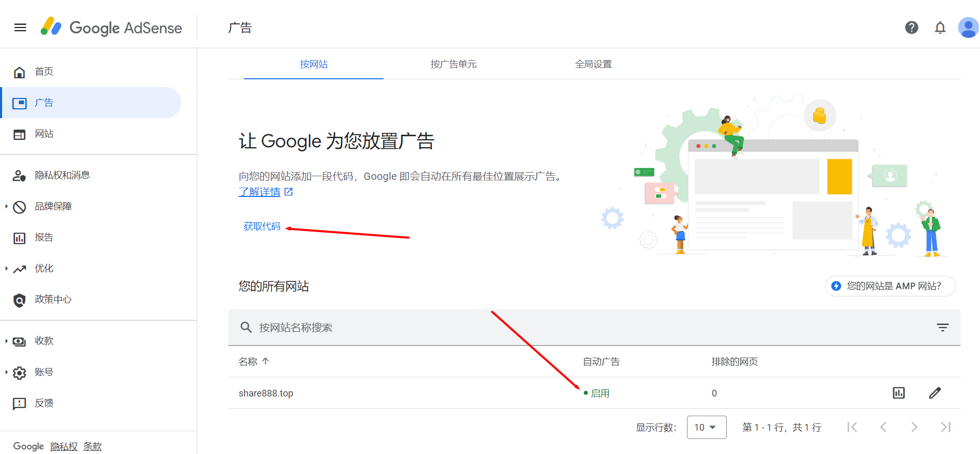Open the hamburger main menu
980x454 pixels.
point(20,27)
